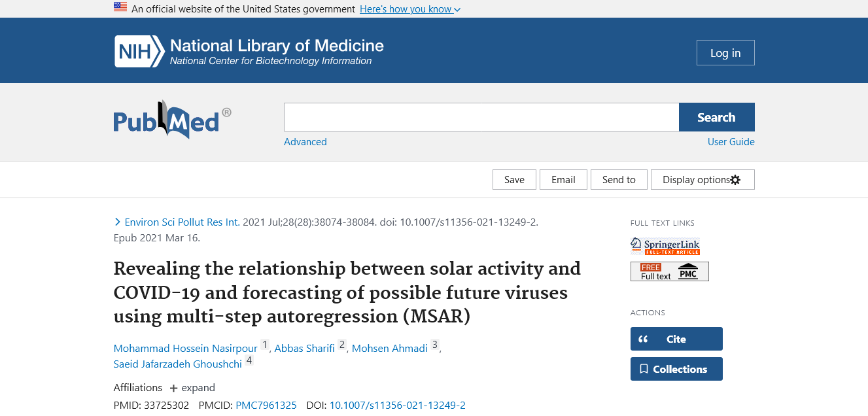Viewport: 868px width, 416px height.
Task: Expand the Affiliations section
Action: (x=192, y=388)
